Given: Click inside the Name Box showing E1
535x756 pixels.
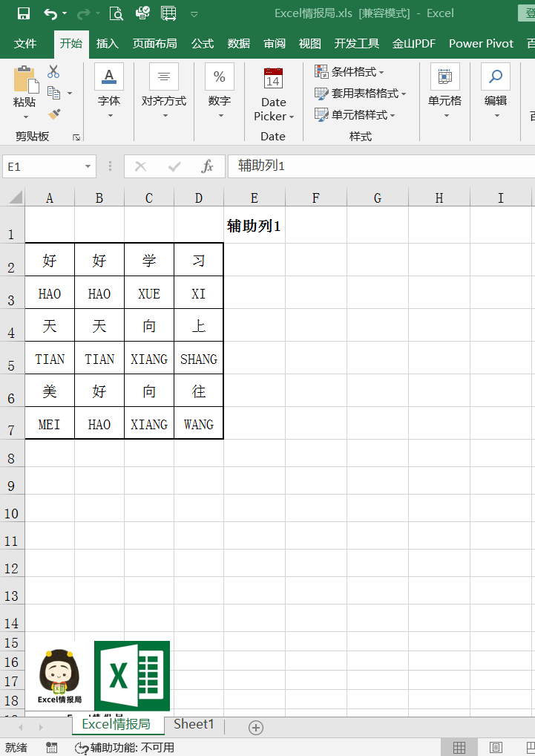Looking at the screenshot, I should (x=41, y=166).
